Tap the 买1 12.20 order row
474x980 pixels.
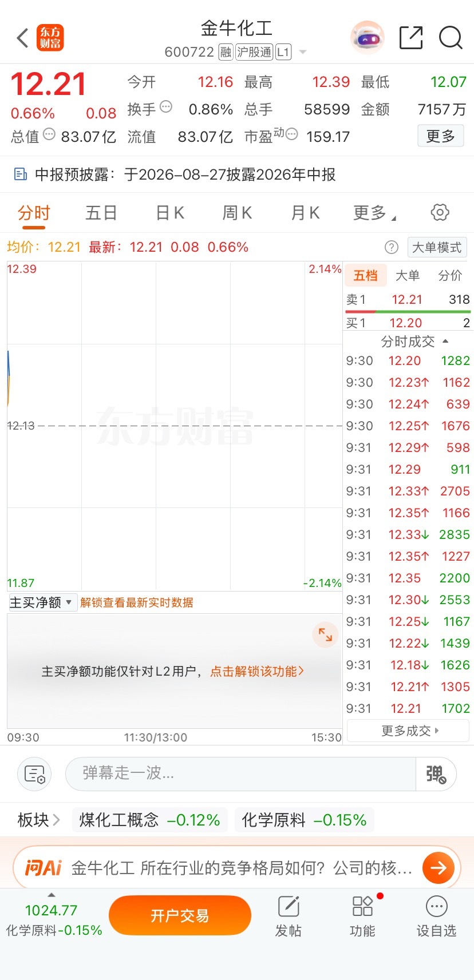[x=408, y=323]
